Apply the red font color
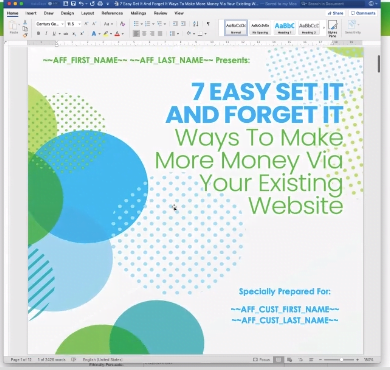The height and width of the screenshot is (370, 390). coord(117,34)
